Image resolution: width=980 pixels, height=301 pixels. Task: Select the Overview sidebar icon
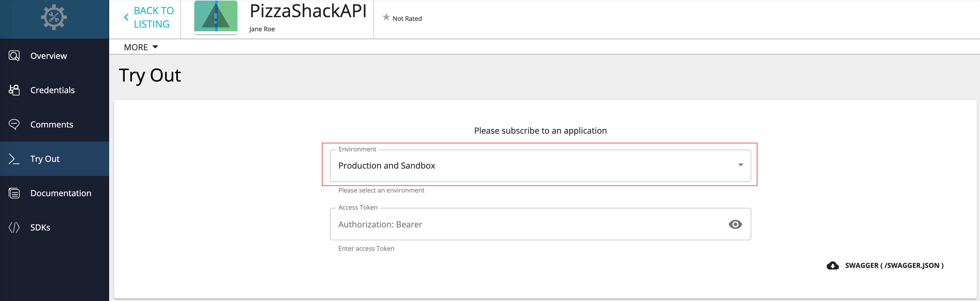[x=14, y=55]
